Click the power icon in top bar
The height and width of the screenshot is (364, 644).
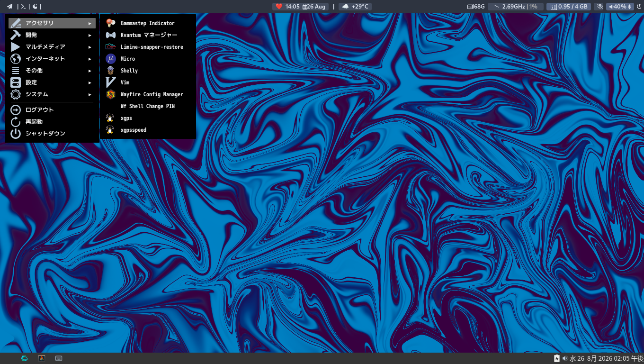(639, 7)
